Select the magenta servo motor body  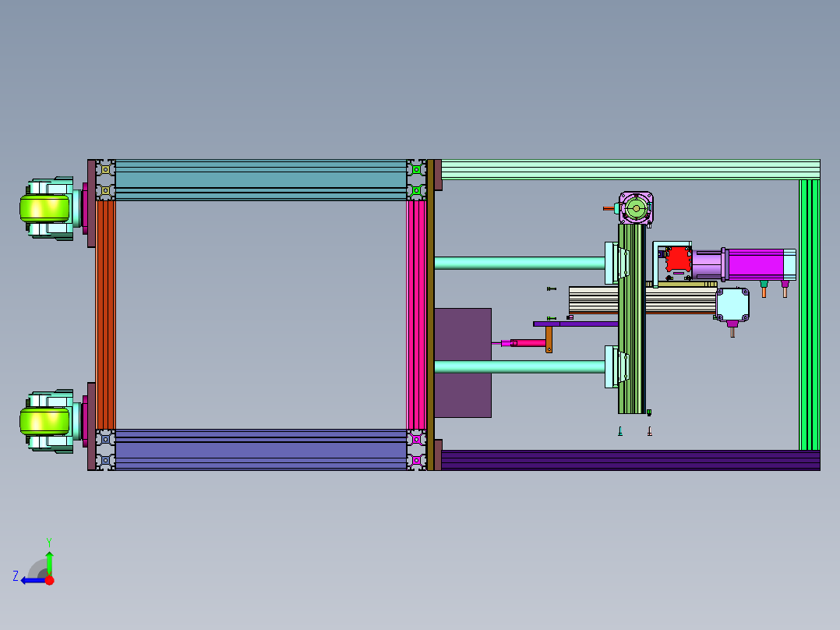coord(755,264)
